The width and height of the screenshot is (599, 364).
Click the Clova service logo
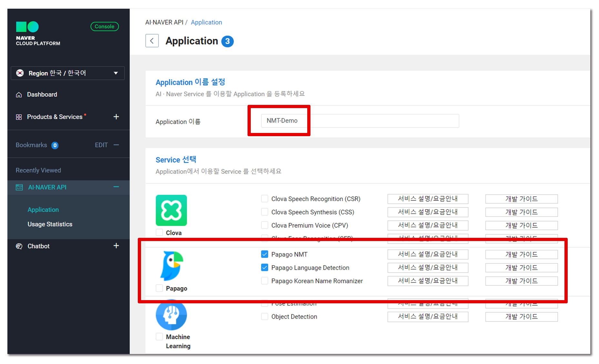[x=171, y=210]
